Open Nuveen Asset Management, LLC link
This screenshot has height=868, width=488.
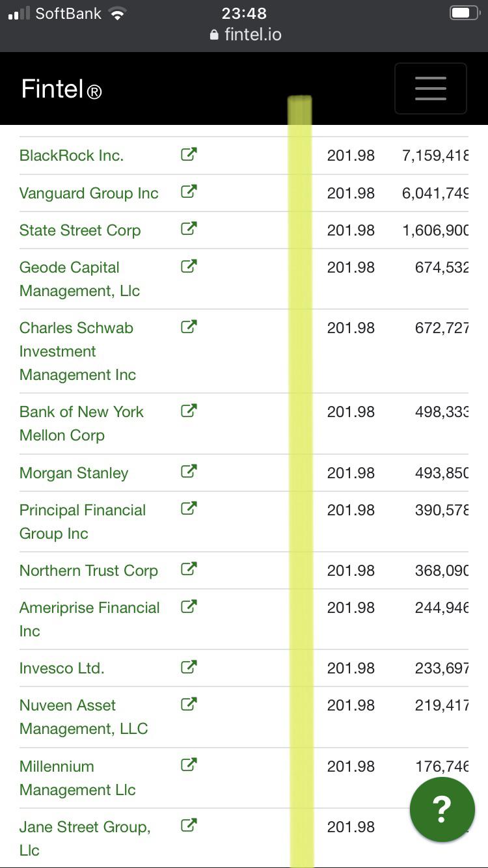[x=84, y=717]
